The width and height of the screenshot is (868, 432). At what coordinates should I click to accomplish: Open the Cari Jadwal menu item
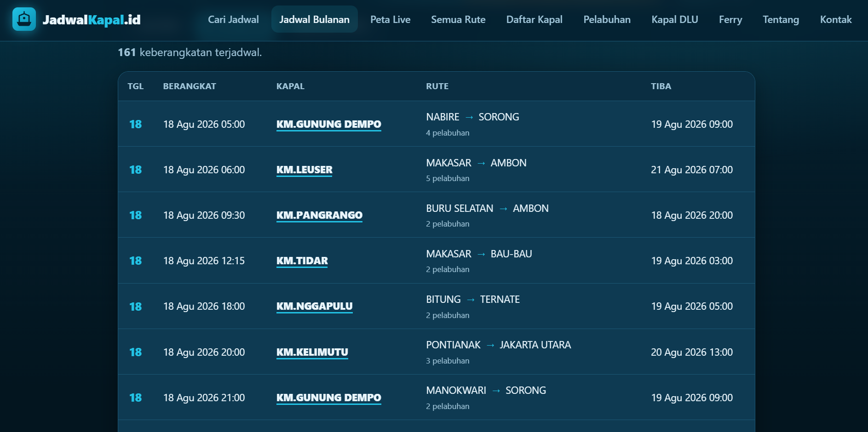(x=233, y=19)
